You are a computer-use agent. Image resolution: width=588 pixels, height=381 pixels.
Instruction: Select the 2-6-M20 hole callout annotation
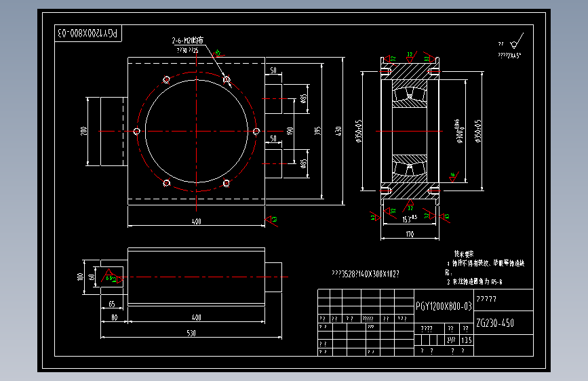(187, 40)
